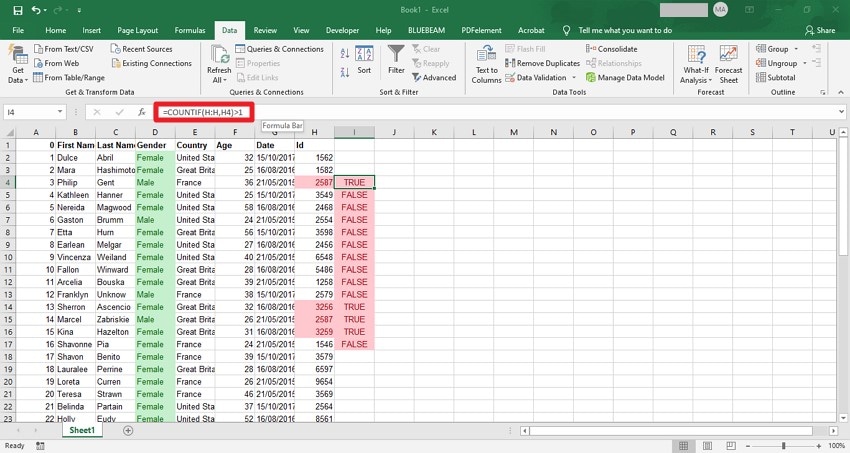Screen dimensions: 850x453
Task: Sort A to Z ascending
Action: [345, 53]
